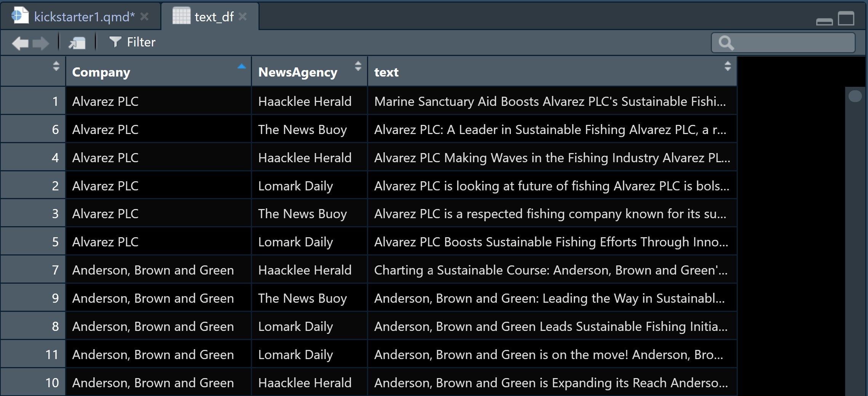The height and width of the screenshot is (396, 868).
Task: Click the search magnifier icon
Action: (x=726, y=43)
